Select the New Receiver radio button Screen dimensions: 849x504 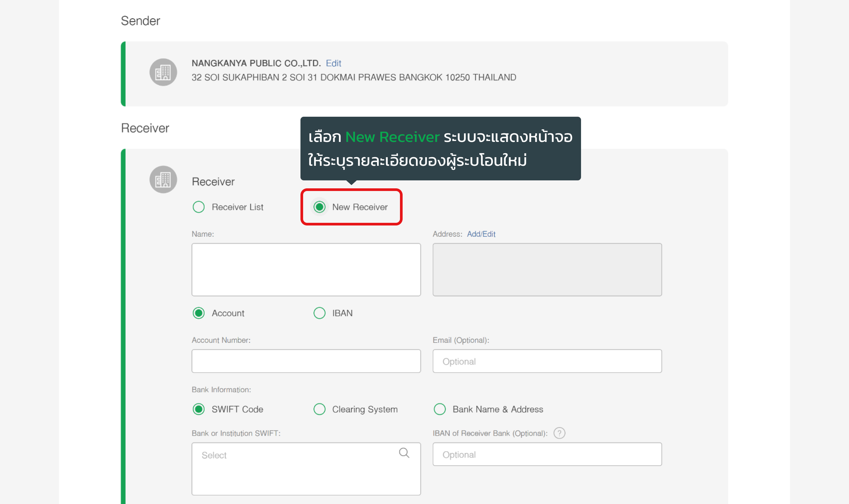point(319,207)
